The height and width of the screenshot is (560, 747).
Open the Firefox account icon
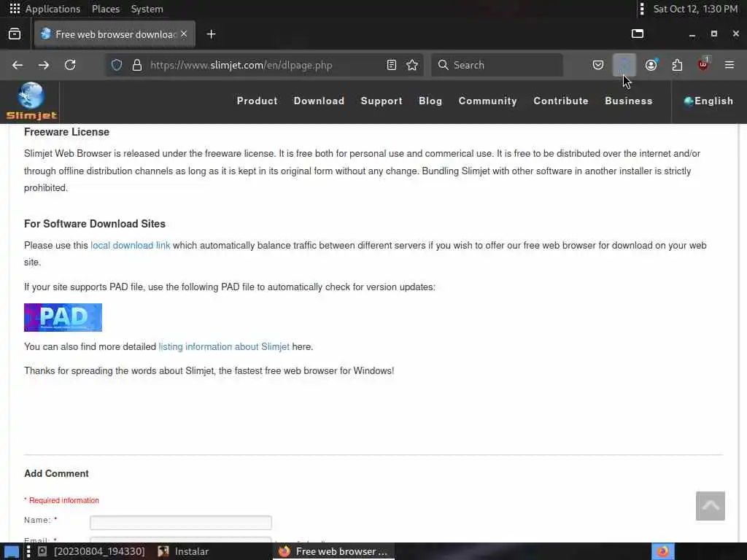(x=651, y=65)
